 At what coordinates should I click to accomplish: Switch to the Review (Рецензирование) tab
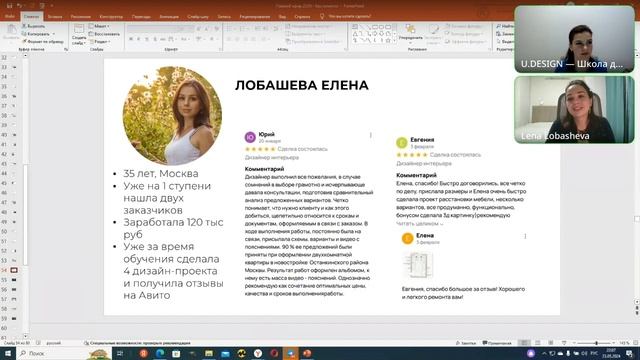255,17
